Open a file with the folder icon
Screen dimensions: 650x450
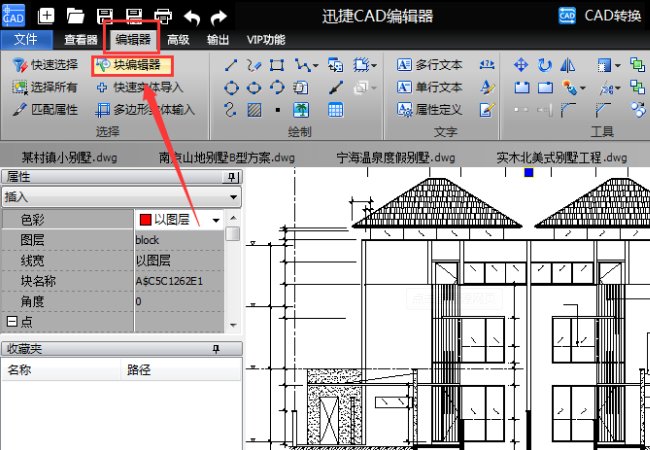click(x=75, y=16)
